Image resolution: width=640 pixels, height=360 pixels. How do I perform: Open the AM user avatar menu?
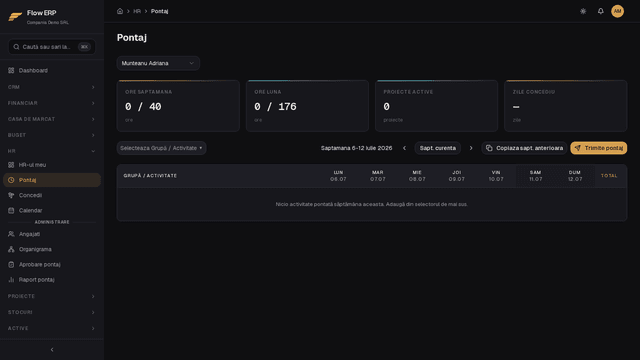tap(617, 11)
